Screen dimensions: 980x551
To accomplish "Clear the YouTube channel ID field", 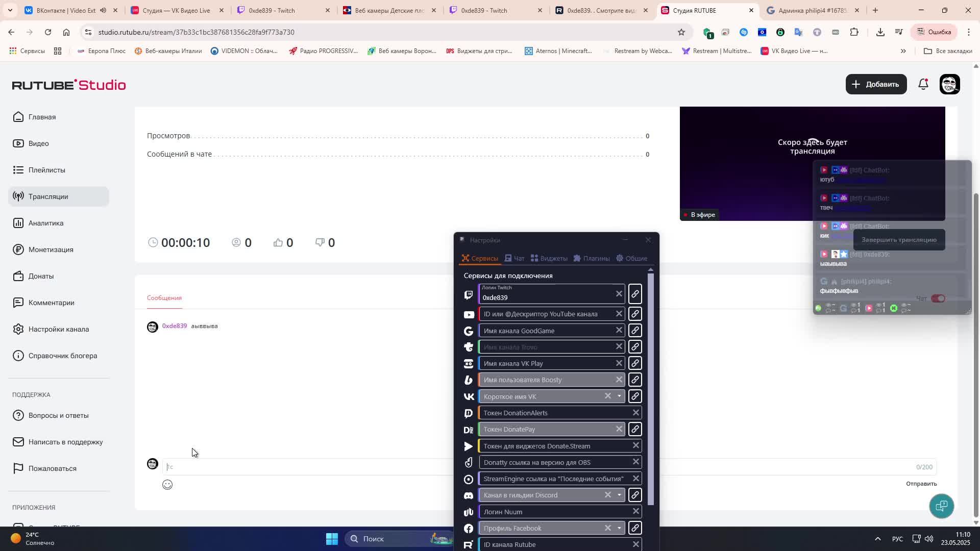I will (619, 314).
